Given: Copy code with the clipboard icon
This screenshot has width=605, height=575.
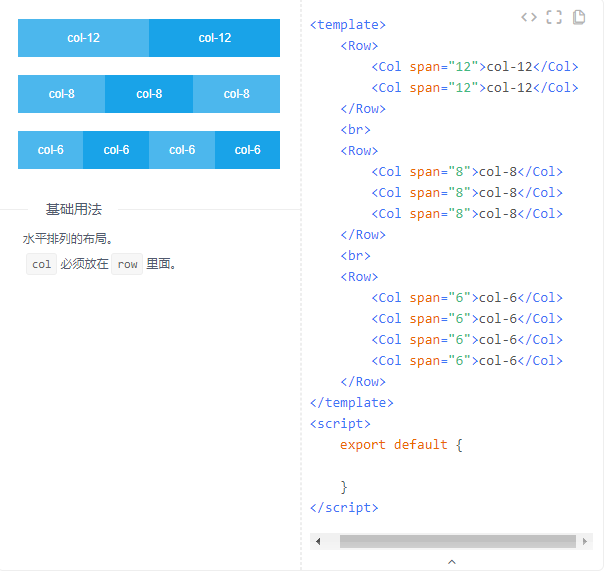Looking at the screenshot, I should coord(579,17).
